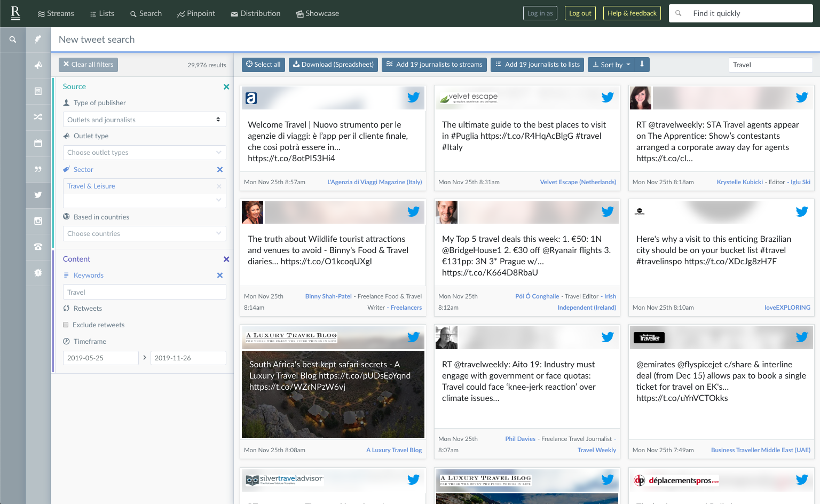The height and width of the screenshot is (504, 820).
Task: Click the quotation marks sidebar icon
Action: [38, 169]
